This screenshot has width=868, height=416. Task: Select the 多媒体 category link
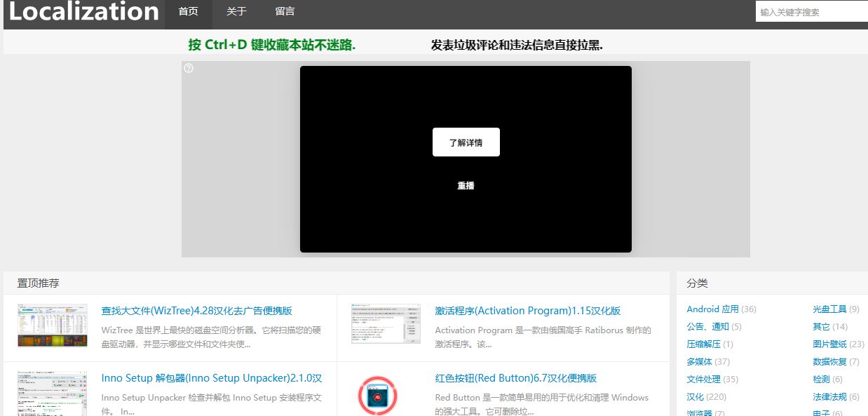coord(699,362)
